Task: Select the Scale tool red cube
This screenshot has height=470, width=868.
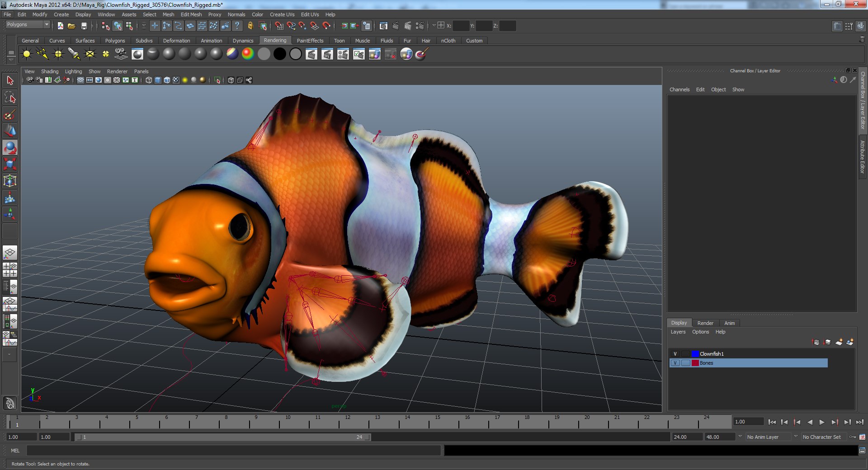Action: click(10, 164)
